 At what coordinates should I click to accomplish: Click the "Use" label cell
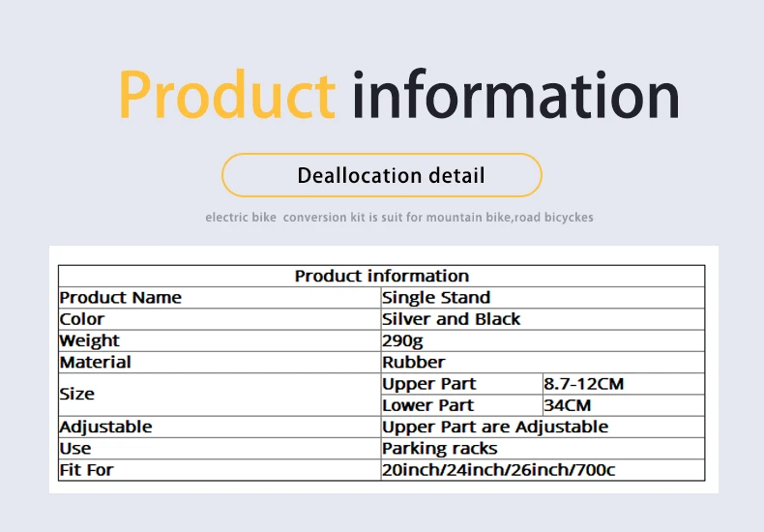[x=220, y=448]
